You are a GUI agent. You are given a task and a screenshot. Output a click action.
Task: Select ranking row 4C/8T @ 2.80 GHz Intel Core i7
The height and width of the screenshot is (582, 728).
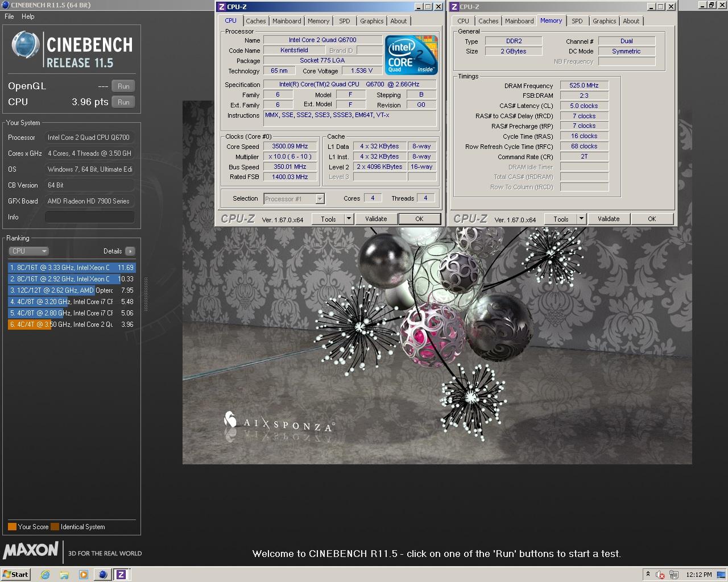(x=72, y=313)
